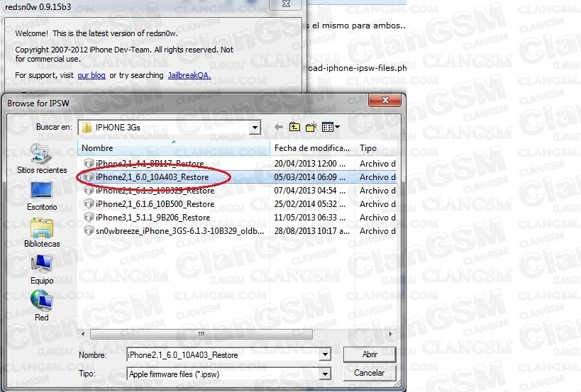Expand the Buscar en folder dropdown
The height and width of the screenshot is (392, 581).
[255, 128]
